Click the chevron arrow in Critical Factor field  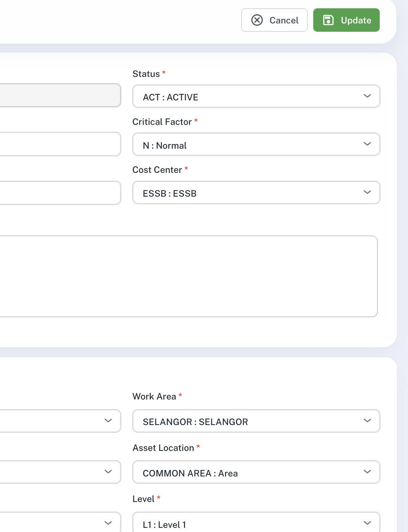[x=367, y=144]
